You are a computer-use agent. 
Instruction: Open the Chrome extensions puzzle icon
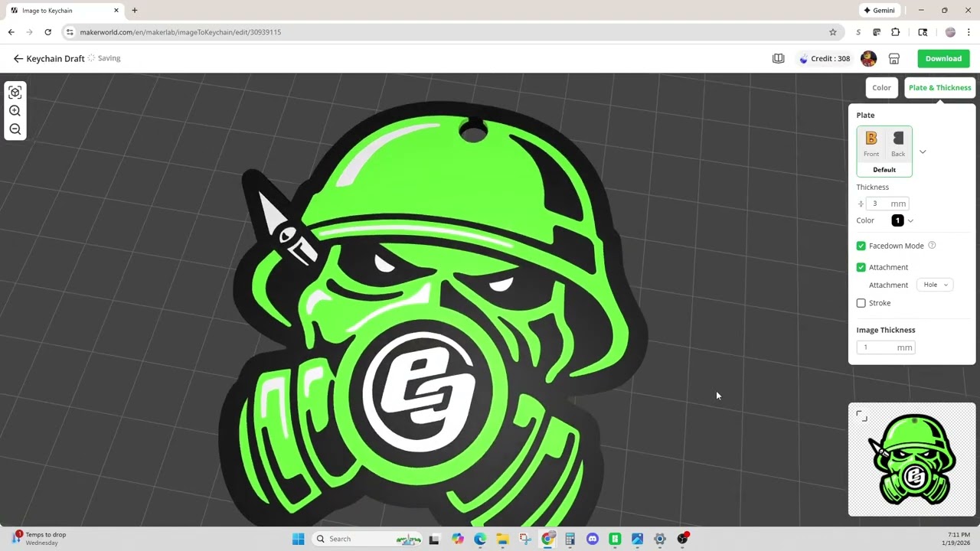click(895, 32)
